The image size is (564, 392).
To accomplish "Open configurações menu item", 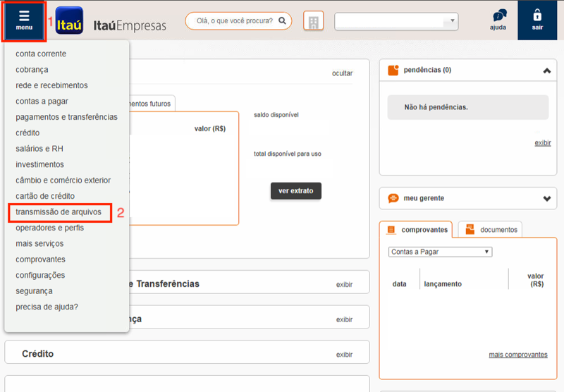I will [x=40, y=275].
